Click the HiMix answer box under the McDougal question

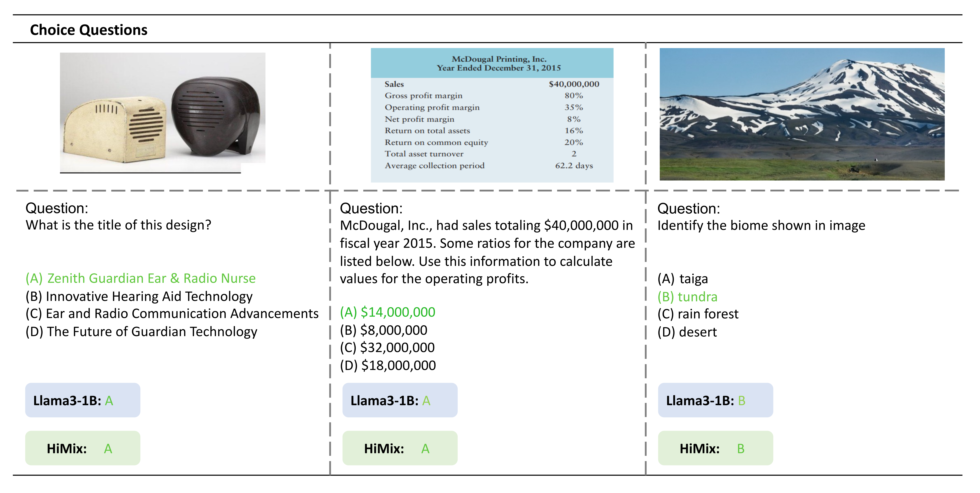[x=400, y=448]
